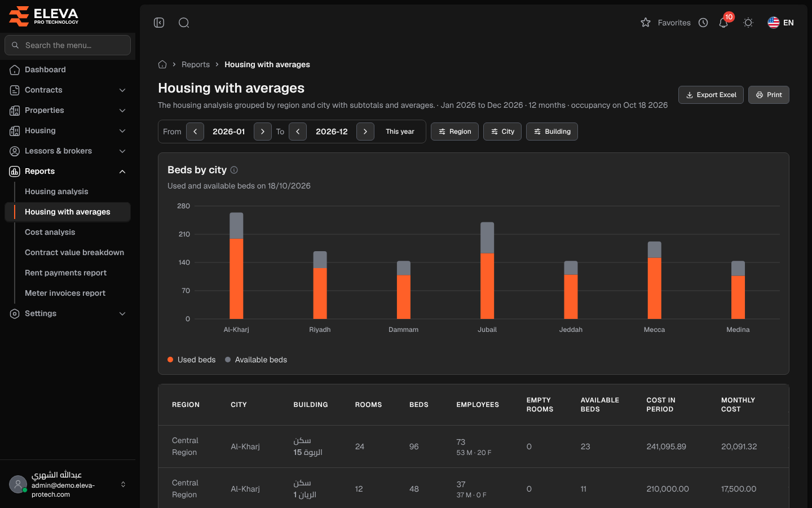Click the Favorites star icon
The image size is (812, 508).
(646, 23)
